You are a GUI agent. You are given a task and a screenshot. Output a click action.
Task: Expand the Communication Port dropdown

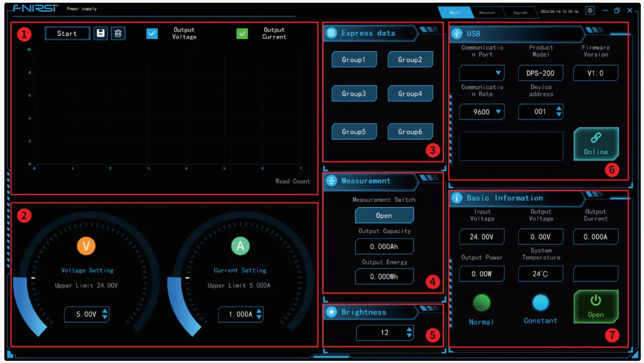(x=482, y=73)
